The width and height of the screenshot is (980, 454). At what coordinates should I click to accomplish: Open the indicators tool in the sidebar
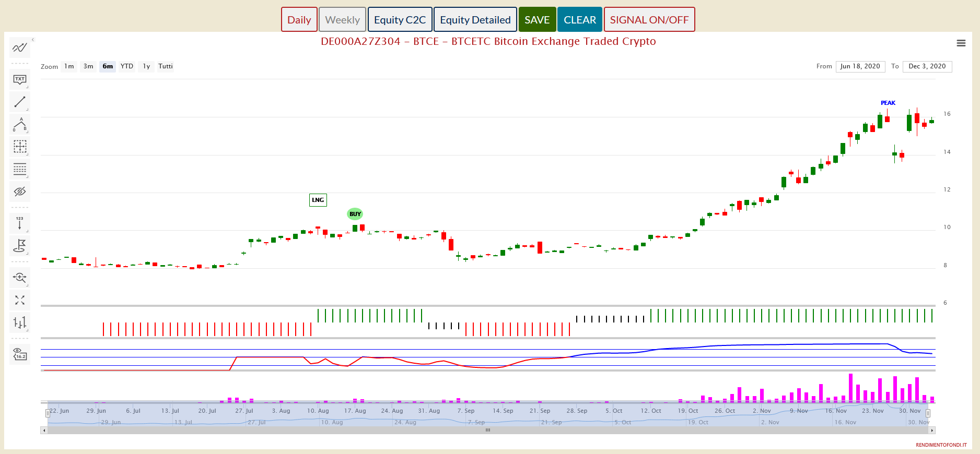(x=20, y=47)
